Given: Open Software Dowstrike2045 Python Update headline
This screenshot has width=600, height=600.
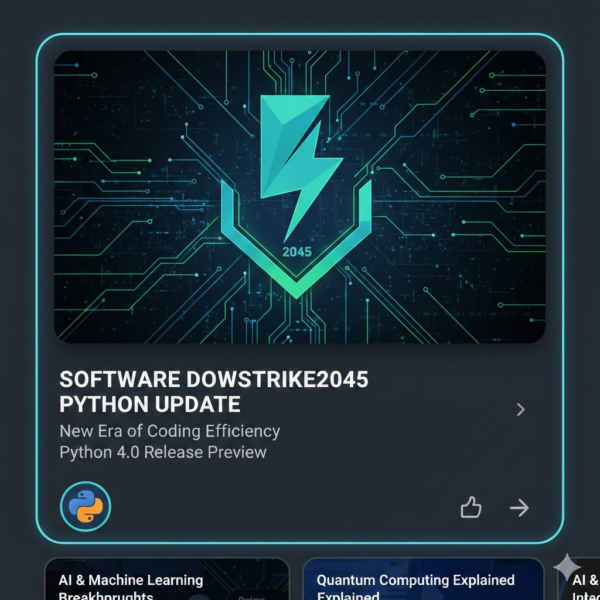Looking at the screenshot, I should 214,391.
